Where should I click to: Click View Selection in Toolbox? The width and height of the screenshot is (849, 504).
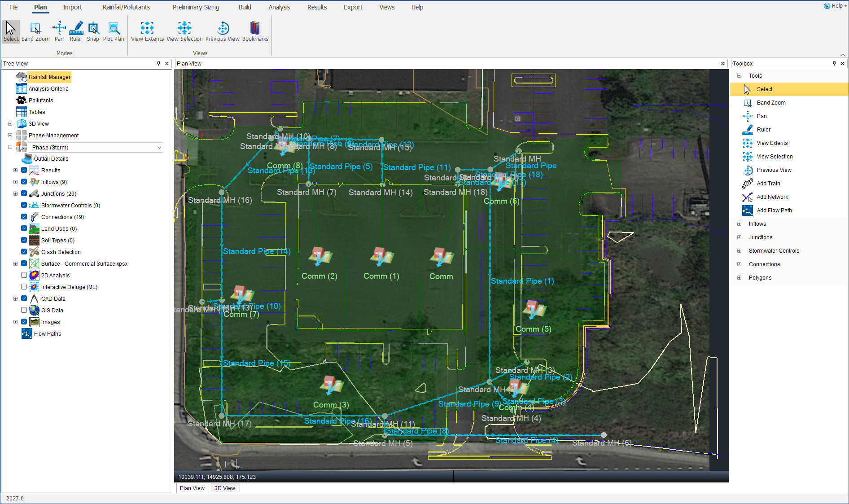pyautogui.click(x=775, y=157)
